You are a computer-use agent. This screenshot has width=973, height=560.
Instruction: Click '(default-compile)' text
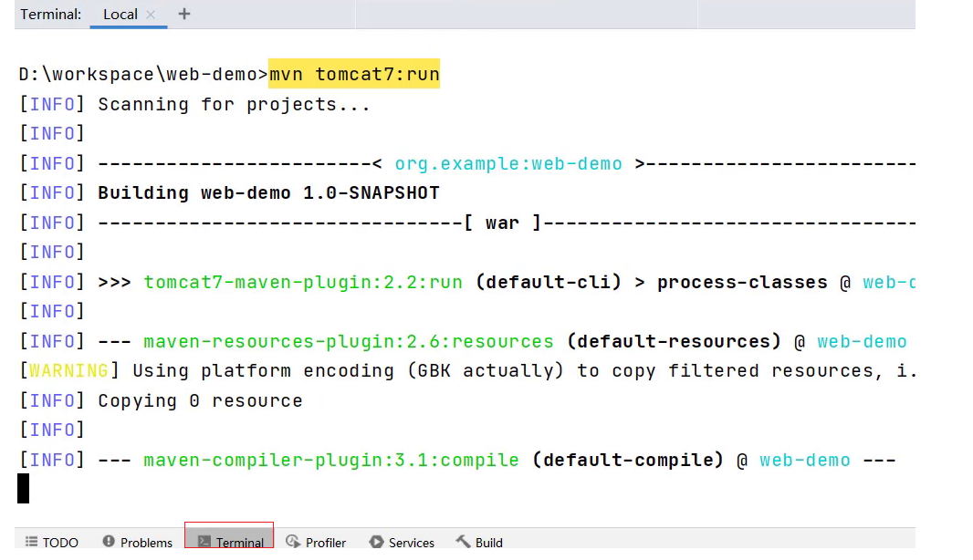(x=627, y=461)
